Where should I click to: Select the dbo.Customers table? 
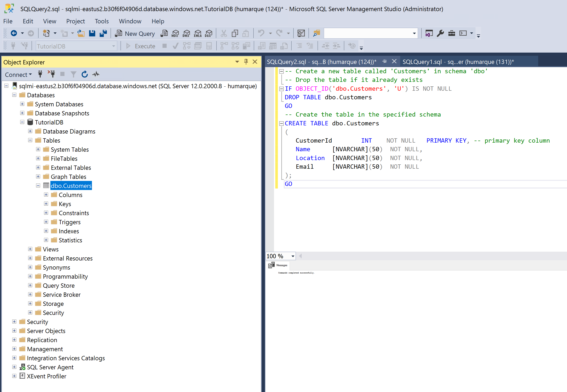coord(71,186)
